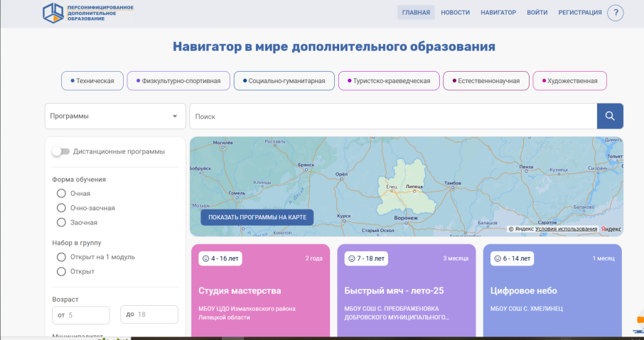Click the Поиск search input field
This screenshot has height=340, width=644.
point(393,116)
